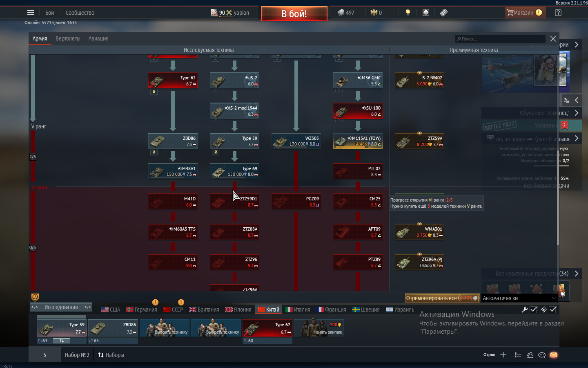Open the Наборы presets list
The width and height of the screenshot is (588, 368).
point(111,355)
